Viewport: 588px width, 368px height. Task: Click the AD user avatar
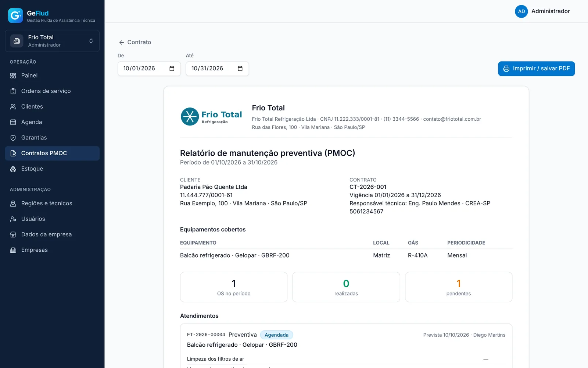point(521,11)
